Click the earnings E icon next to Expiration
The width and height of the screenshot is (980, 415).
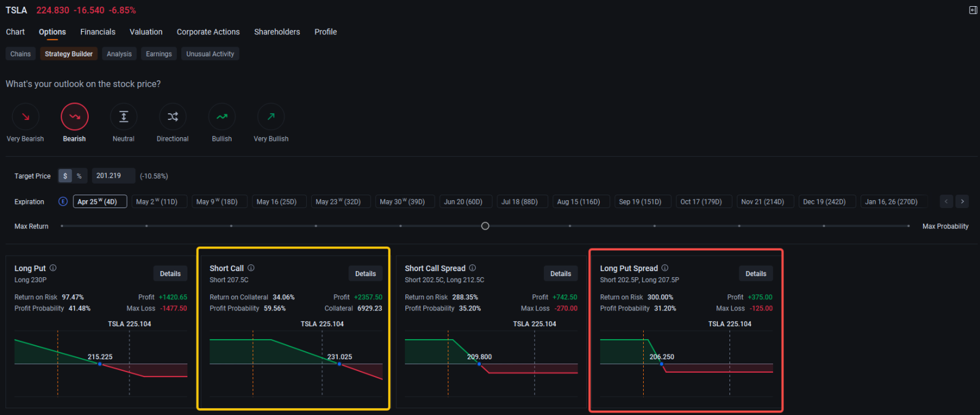coord(63,201)
